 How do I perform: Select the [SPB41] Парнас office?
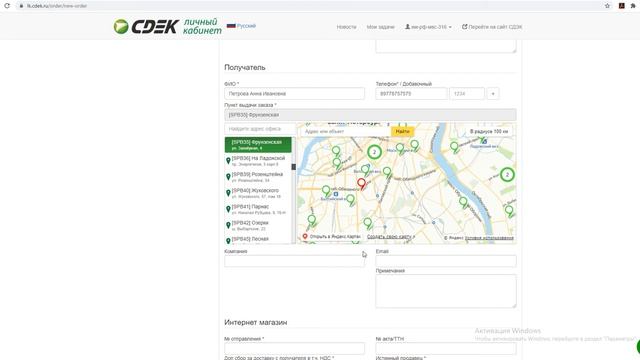pyautogui.click(x=258, y=209)
